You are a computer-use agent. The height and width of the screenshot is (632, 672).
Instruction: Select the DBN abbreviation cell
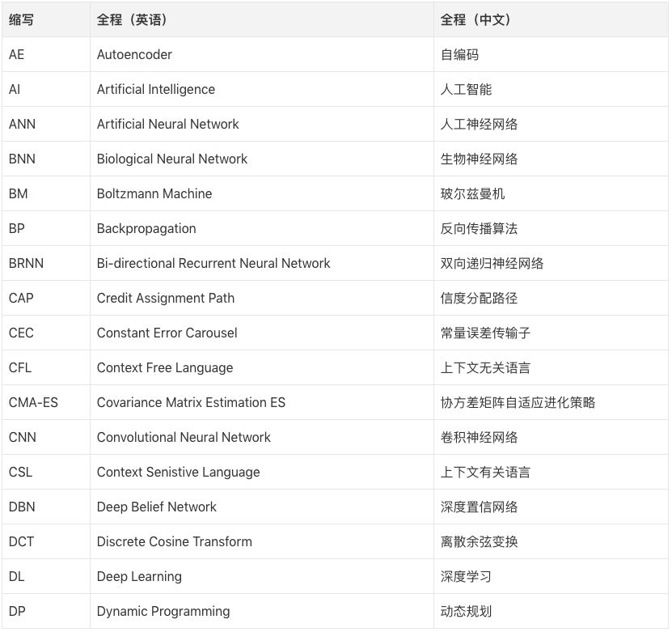point(46,507)
